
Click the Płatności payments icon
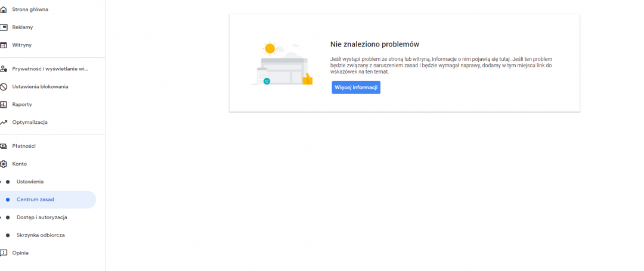tap(3, 147)
